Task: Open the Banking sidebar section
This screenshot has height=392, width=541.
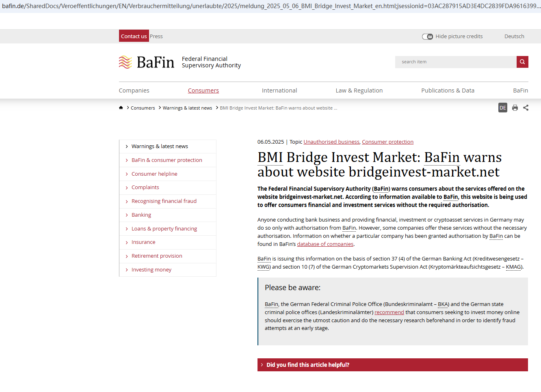Action: point(141,215)
